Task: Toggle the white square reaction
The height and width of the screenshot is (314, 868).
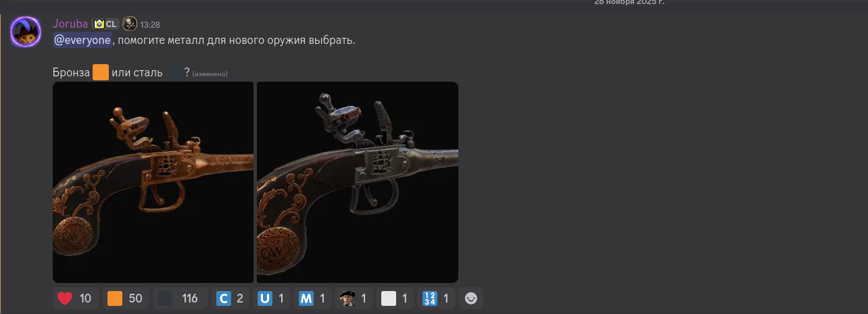Action: point(395,298)
